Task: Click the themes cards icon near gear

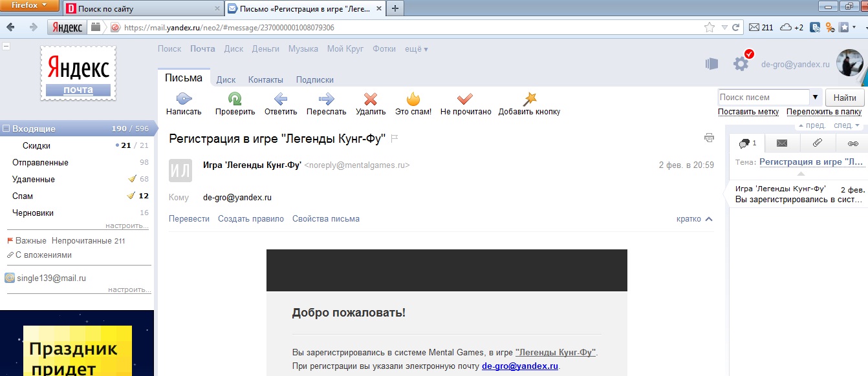Action: coord(711,63)
